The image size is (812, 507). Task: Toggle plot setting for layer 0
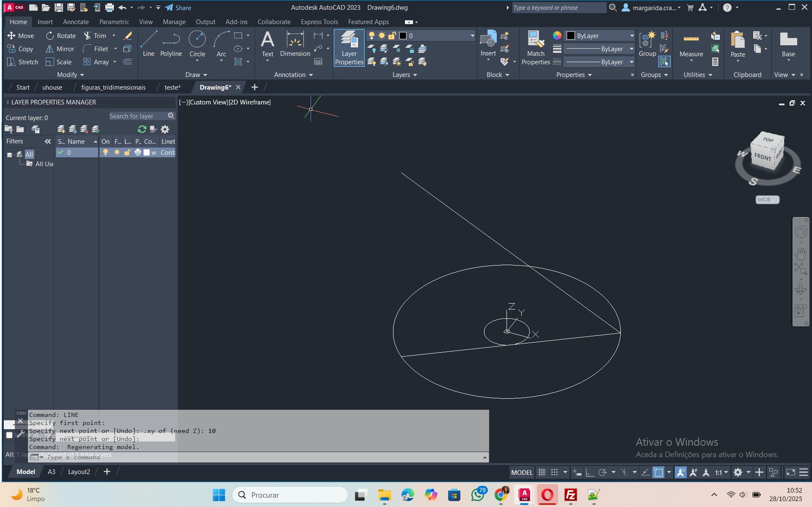coord(138,152)
